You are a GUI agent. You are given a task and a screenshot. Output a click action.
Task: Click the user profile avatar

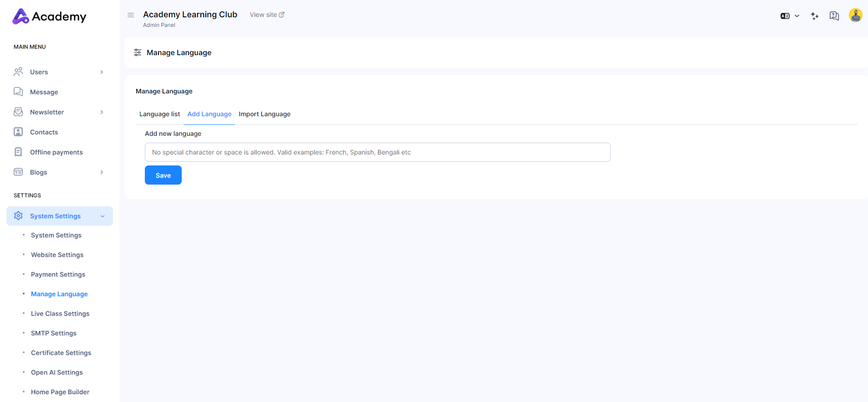coord(855,15)
